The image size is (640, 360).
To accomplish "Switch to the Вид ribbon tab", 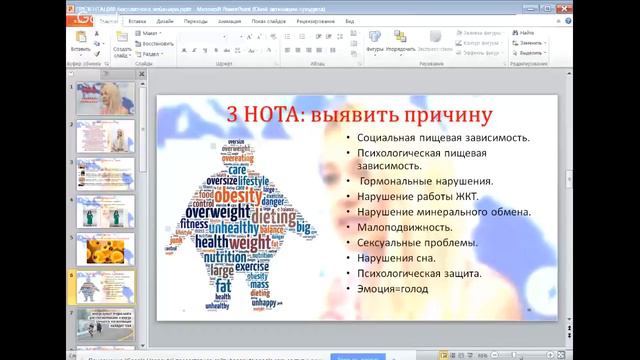I will [x=350, y=21].
